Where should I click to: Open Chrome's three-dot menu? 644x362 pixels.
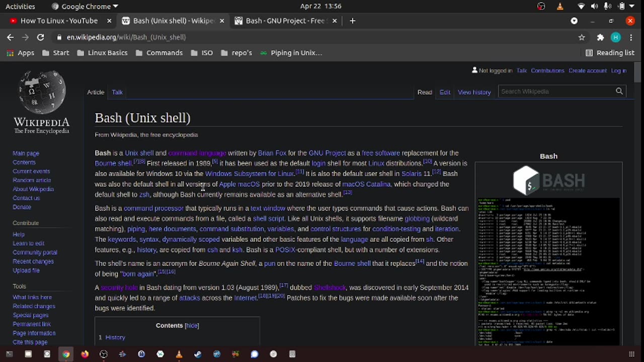[631, 37]
